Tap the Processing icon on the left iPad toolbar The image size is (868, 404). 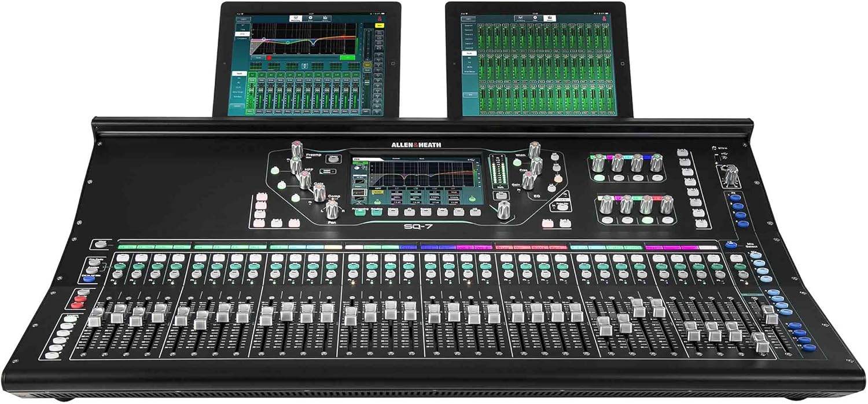(x=295, y=19)
